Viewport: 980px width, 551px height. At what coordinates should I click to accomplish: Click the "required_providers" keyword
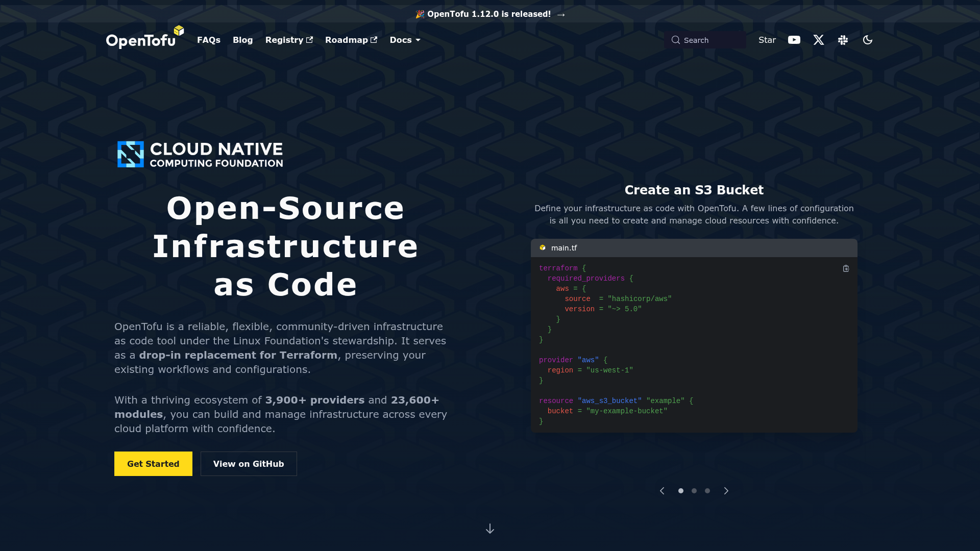tap(586, 279)
